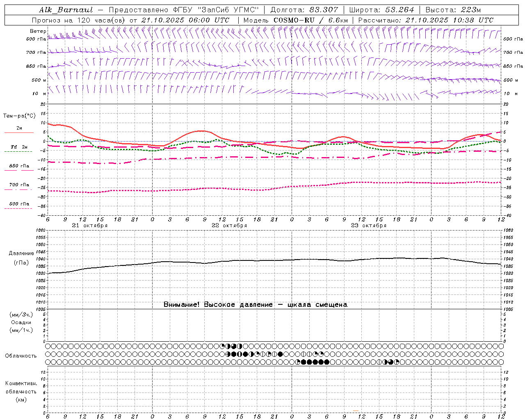Click the '22 октября' date label
525x420 pixels.
click(x=229, y=226)
